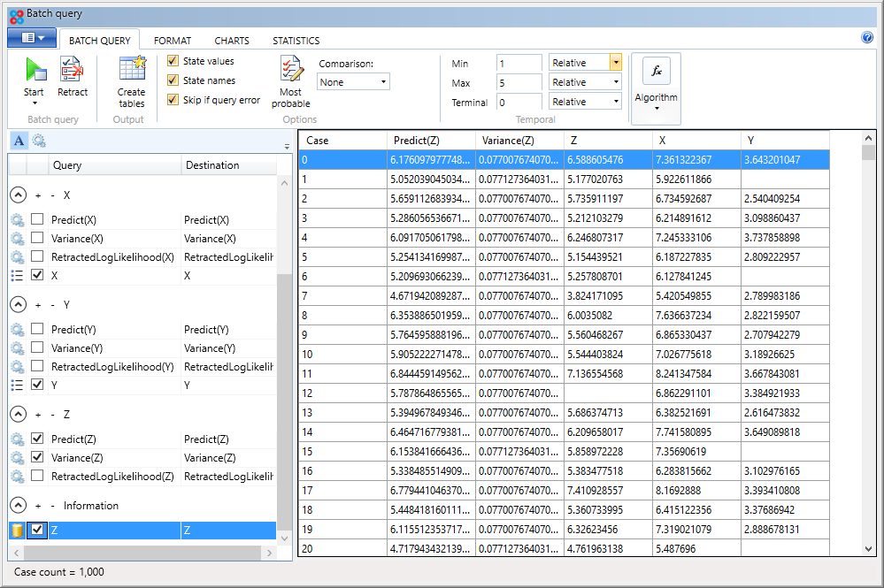Open the Algorithm settings via the fx icon
884x588 pixels.
pos(656,71)
